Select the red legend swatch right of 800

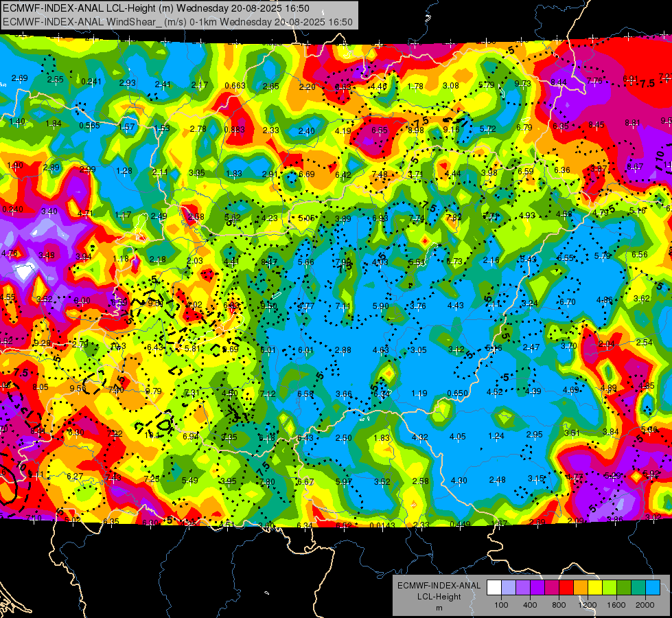(566, 588)
